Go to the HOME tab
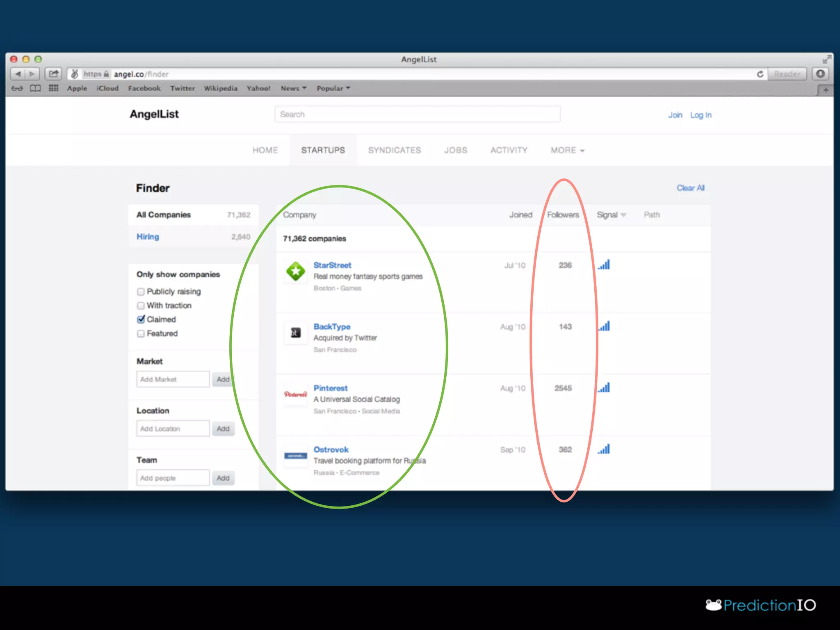The width and height of the screenshot is (840, 630). click(x=265, y=150)
